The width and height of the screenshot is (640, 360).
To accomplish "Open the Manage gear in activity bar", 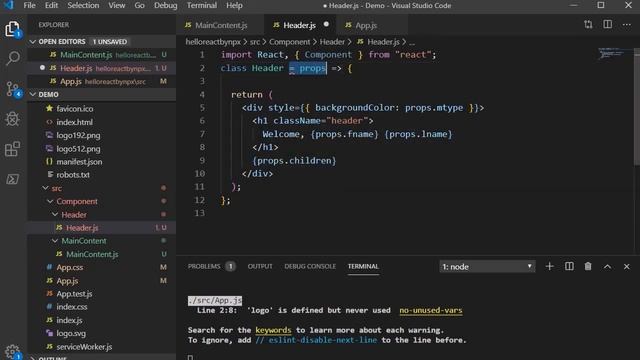I will pyautogui.click(x=12, y=351).
